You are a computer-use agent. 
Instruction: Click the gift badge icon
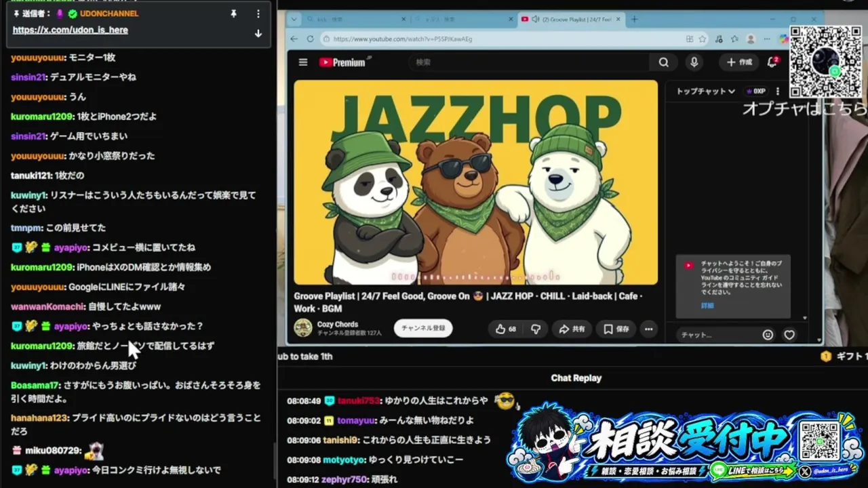[x=825, y=357]
